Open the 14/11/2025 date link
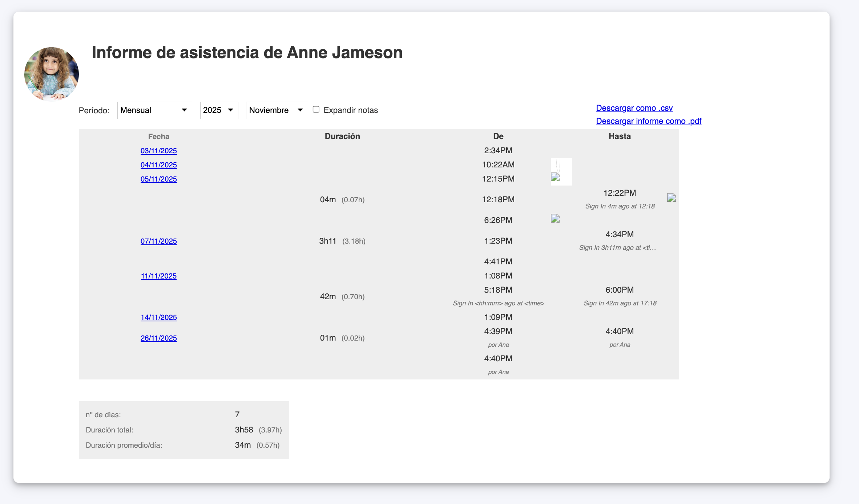 (158, 317)
